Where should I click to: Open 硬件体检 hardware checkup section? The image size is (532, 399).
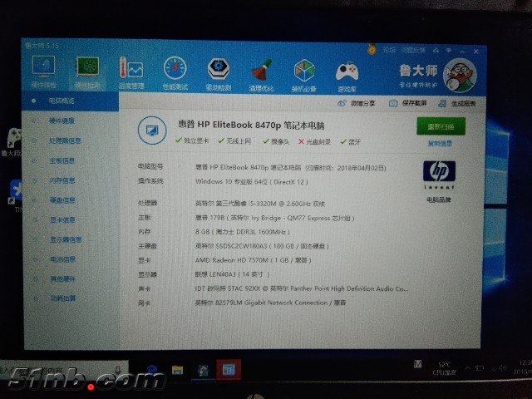(x=43, y=71)
